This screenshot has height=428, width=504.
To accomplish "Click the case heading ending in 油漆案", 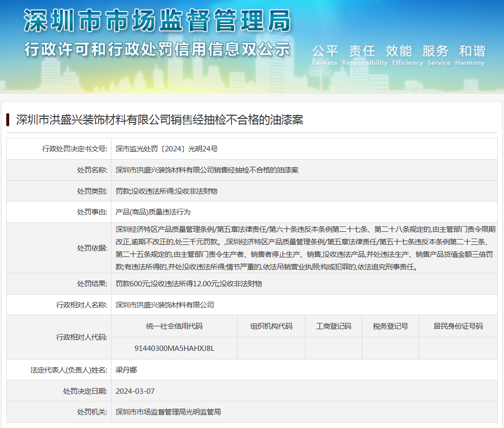I will [x=160, y=120].
